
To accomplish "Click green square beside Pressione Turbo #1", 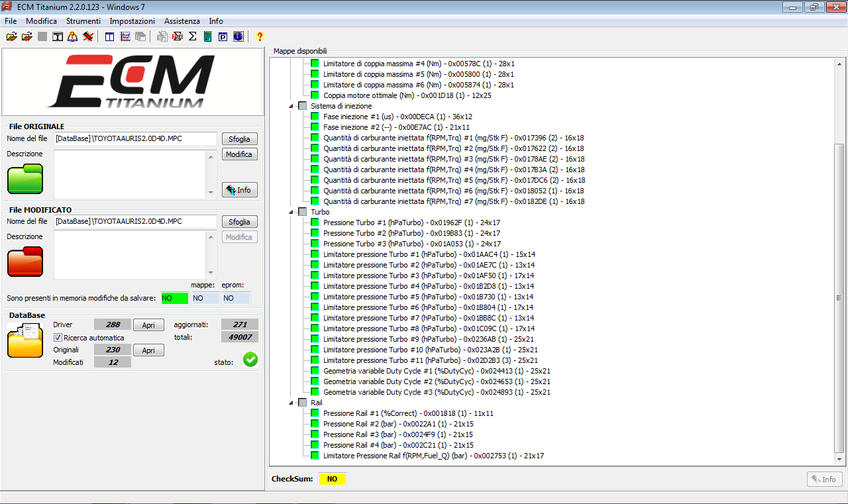I will (315, 223).
